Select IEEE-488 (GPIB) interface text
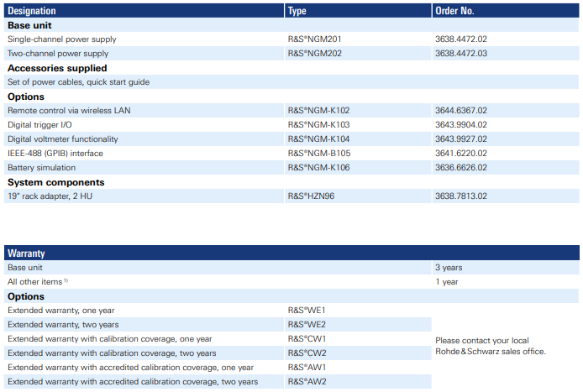 coord(55,154)
